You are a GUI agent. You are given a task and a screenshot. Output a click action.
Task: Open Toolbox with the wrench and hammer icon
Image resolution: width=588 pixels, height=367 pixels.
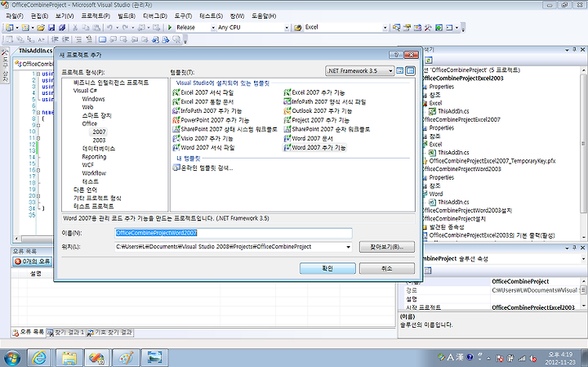[x=428, y=28]
